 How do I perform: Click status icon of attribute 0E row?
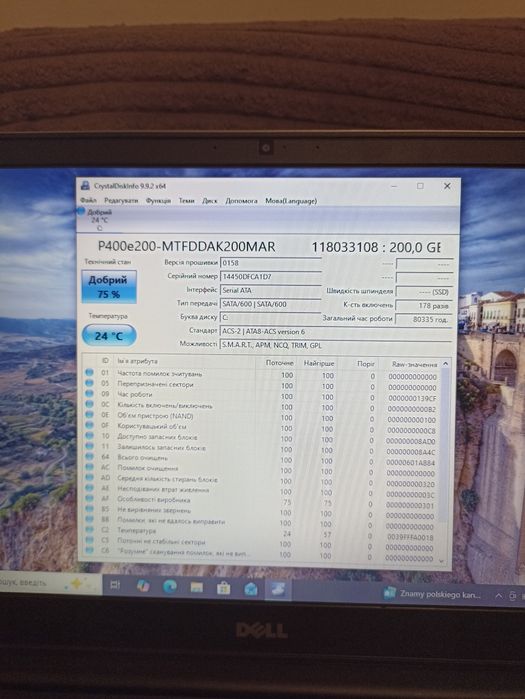pos(89,415)
